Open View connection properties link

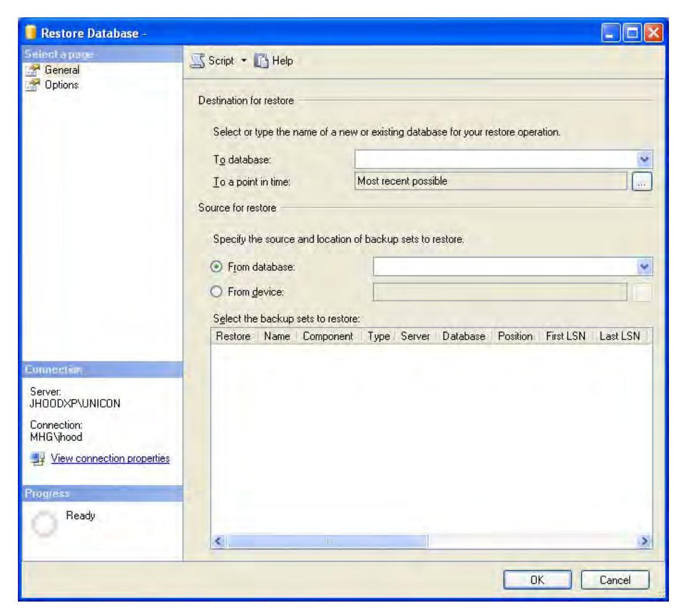110,458
